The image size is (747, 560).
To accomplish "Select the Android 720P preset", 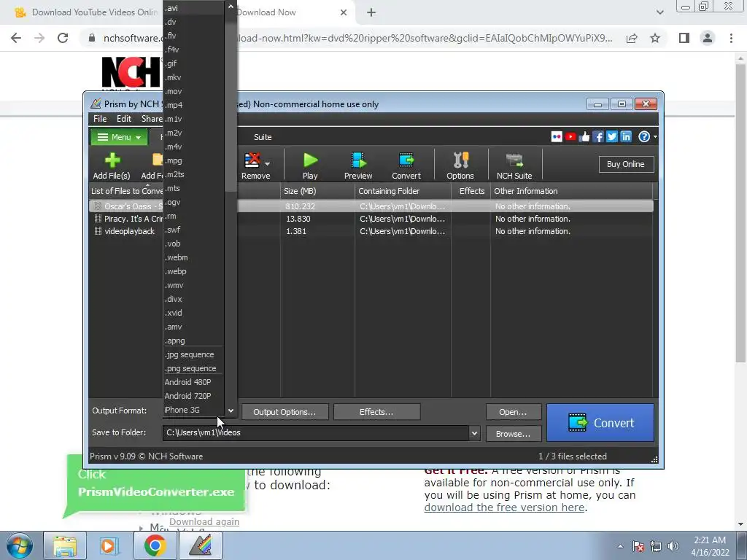I will coord(193,396).
